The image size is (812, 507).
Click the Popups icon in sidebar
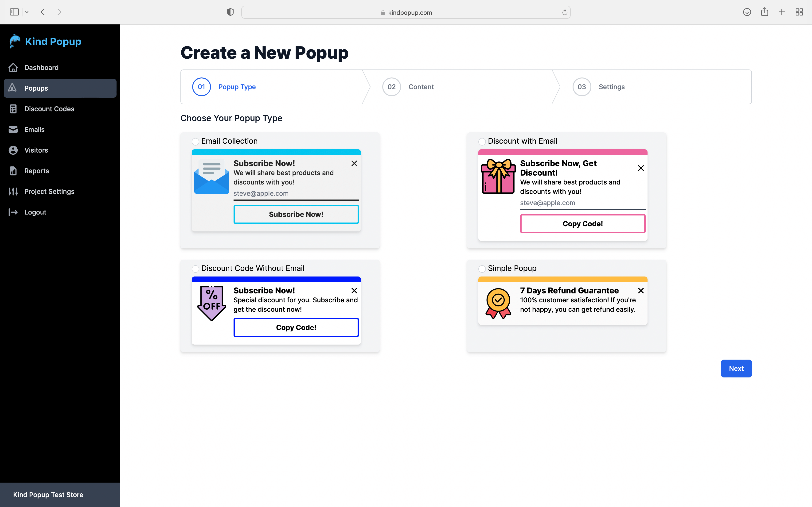(13, 88)
